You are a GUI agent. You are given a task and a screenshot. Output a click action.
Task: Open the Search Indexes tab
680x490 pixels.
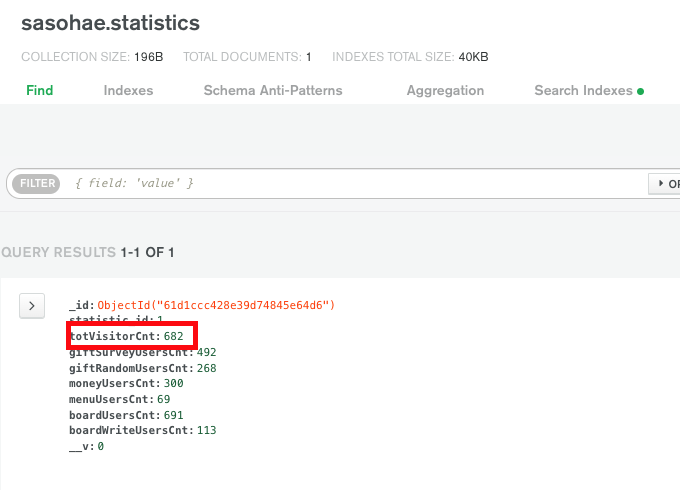click(x=583, y=90)
